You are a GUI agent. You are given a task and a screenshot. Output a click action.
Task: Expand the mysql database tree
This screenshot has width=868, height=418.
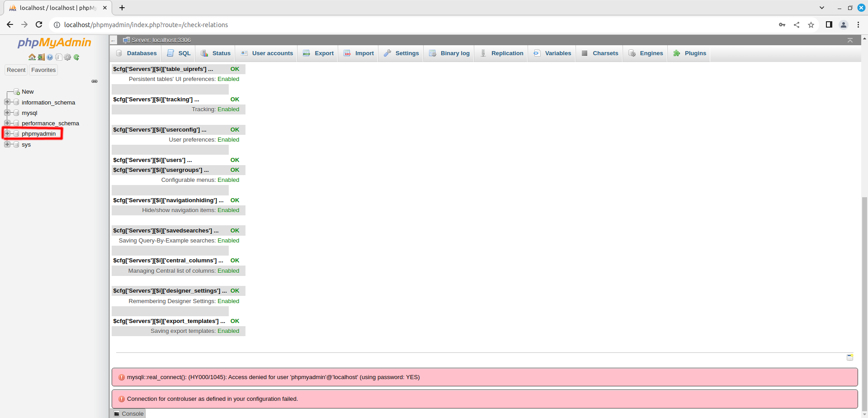7,112
